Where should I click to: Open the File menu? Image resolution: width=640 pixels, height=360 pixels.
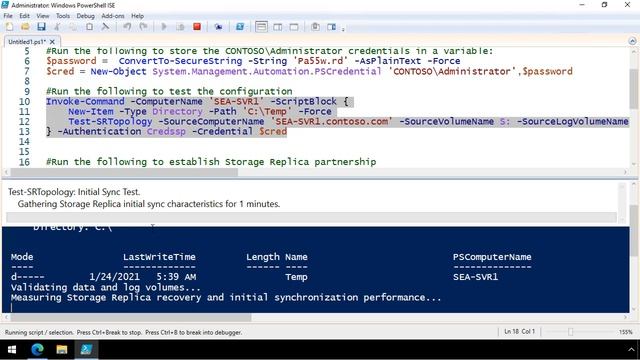[x=8, y=16]
